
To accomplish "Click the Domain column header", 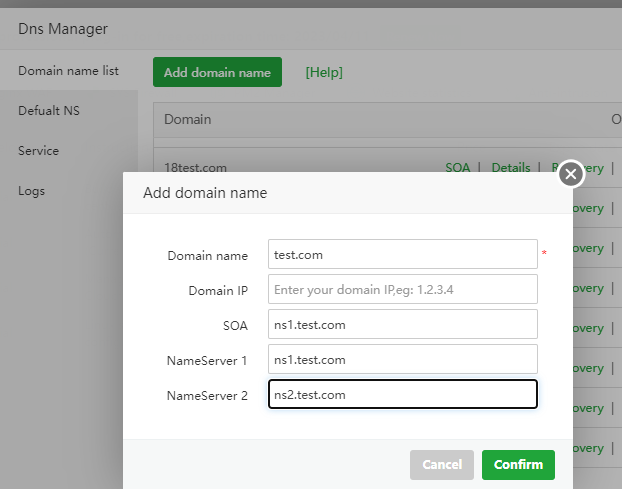I will coord(188,120).
